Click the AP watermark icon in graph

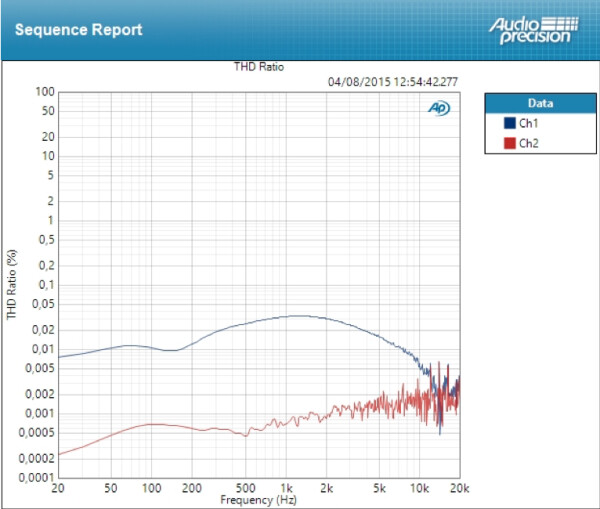coord(438,108)
